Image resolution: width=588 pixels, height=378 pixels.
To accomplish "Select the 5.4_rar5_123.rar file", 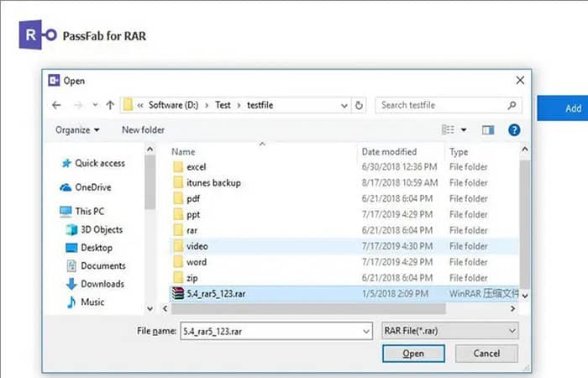I will [344, 294].
